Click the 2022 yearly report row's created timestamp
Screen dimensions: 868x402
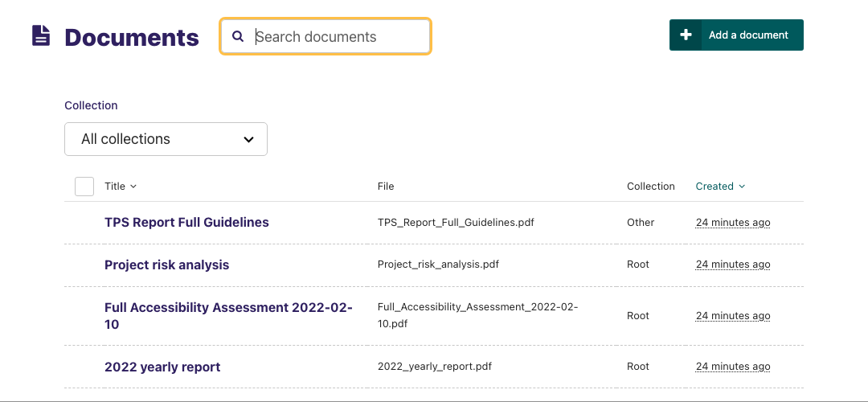733,367
